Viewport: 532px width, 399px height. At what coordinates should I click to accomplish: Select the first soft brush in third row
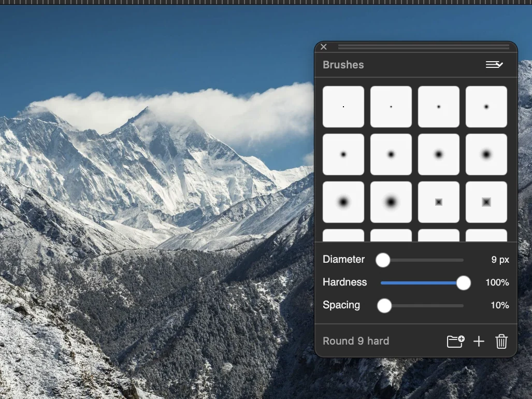[x=343, y=202]
